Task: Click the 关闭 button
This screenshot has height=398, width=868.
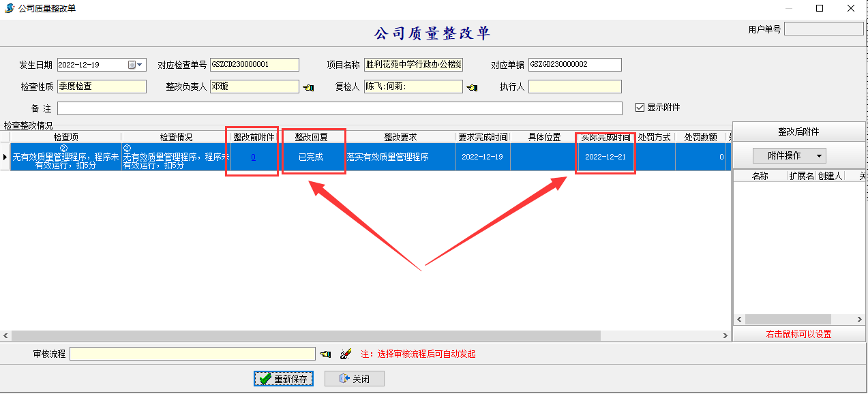Action: pyautogui.click(x=355, y=379)
